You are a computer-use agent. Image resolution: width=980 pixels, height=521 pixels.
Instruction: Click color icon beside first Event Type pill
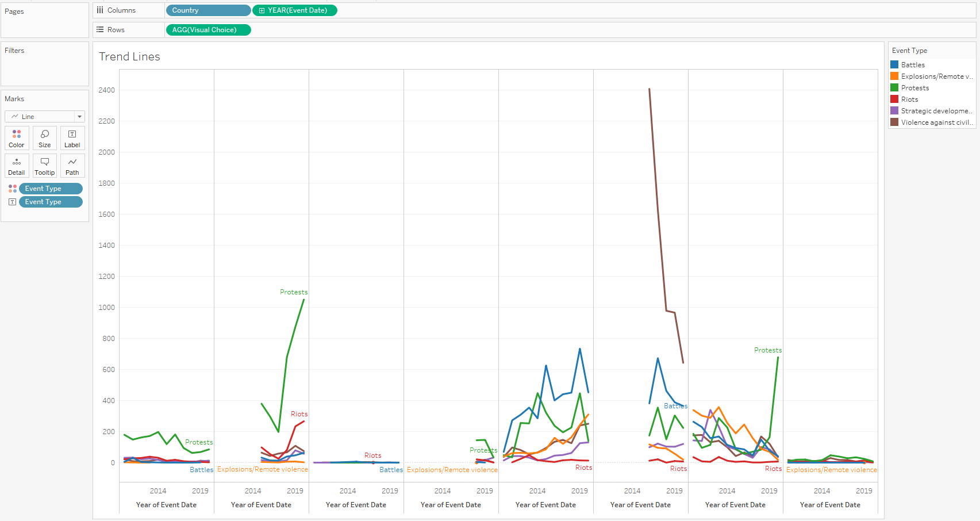click(x=13, y=189)
